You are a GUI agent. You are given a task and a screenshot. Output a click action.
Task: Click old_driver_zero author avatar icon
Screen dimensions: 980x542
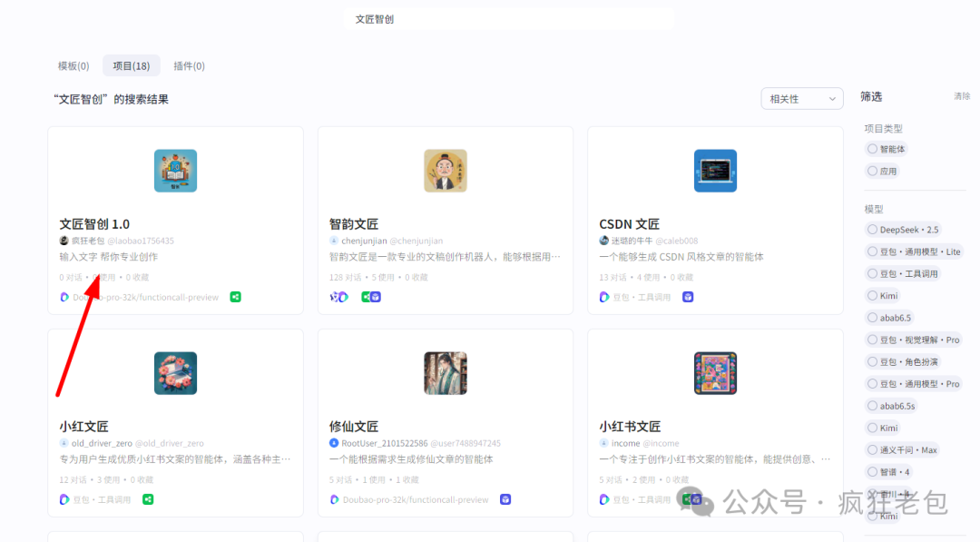(x=64, y=443)
